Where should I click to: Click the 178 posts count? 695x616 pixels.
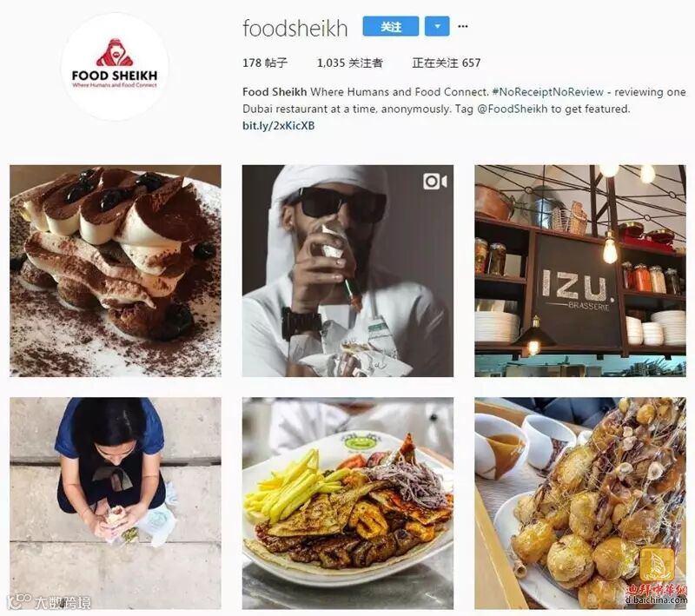coord(265,63)
